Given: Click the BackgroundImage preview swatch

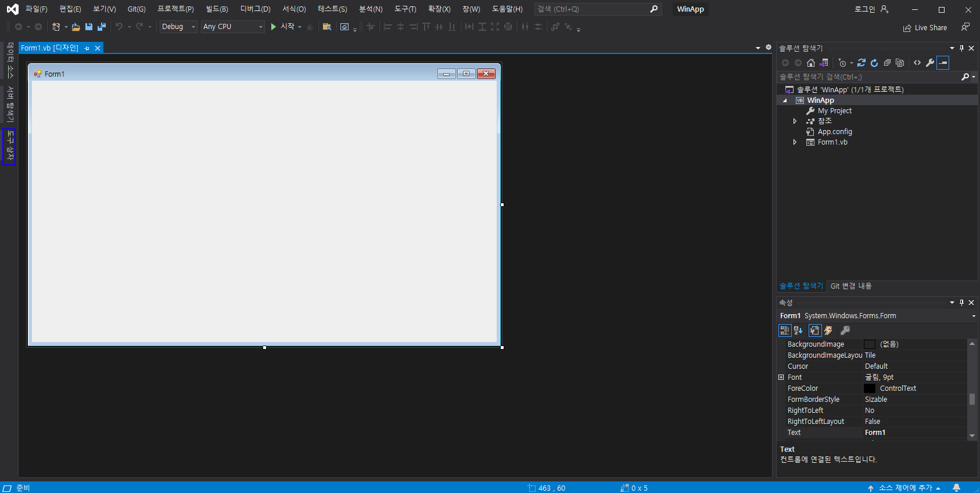Looking at the screenshot, I should coord(870,344).
